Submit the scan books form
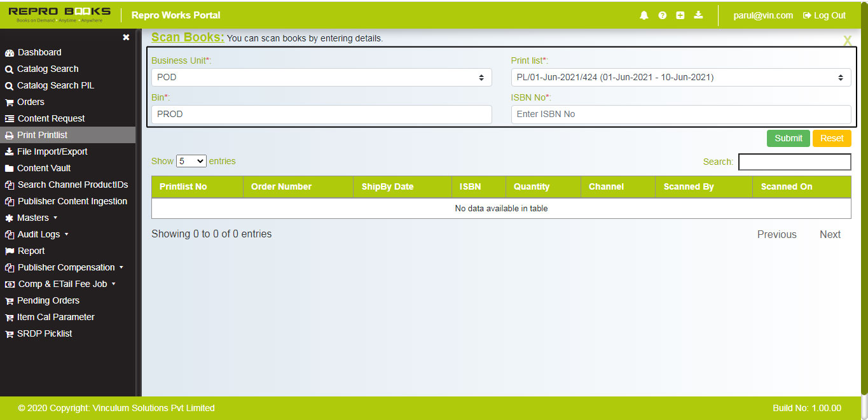 pos(788,138)
